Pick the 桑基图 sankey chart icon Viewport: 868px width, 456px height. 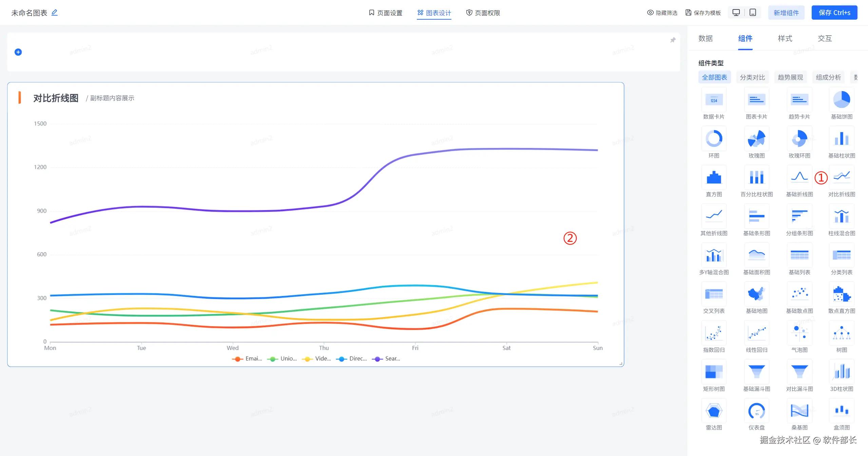point(799,411)
